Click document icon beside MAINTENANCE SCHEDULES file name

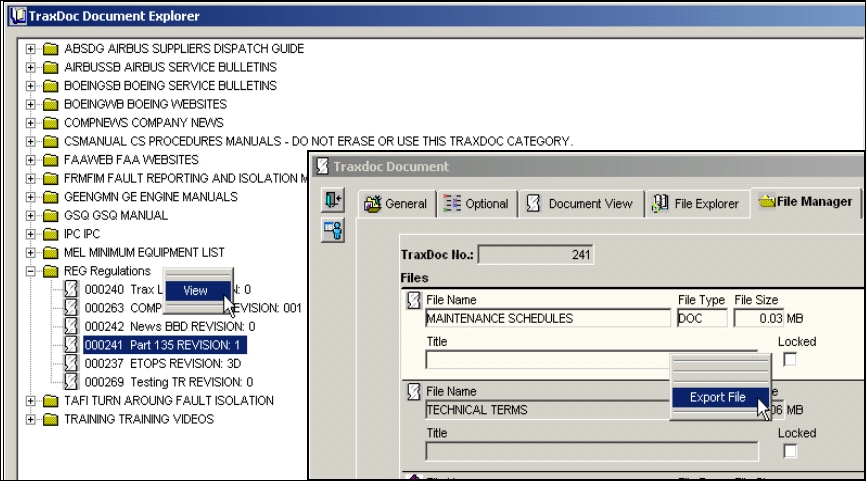pos(414,300)
